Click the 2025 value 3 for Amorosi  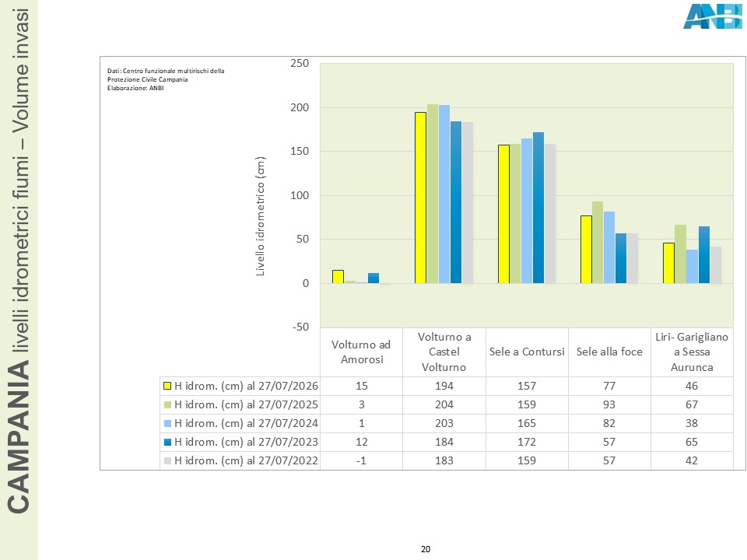(x=362, y=404)
